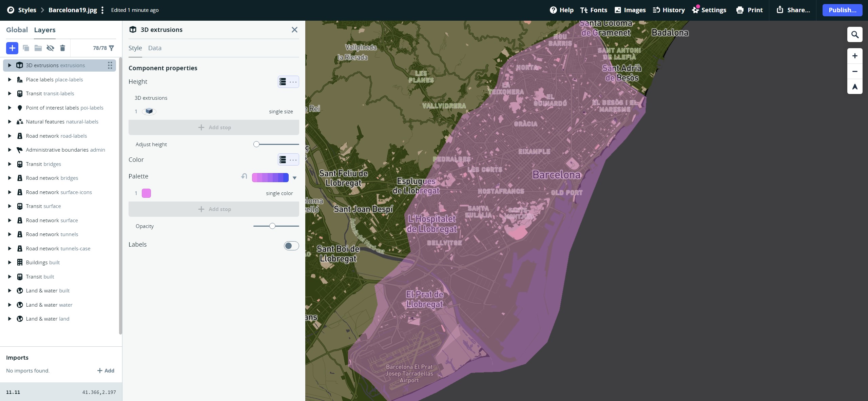Add a new layer
The image size is (868, 401).
(x=12, y=48)
